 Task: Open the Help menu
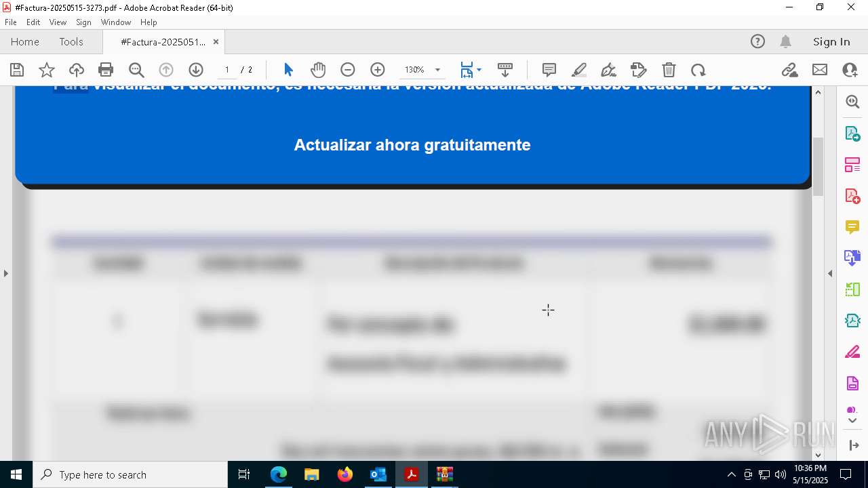click(x=149, y=22)
